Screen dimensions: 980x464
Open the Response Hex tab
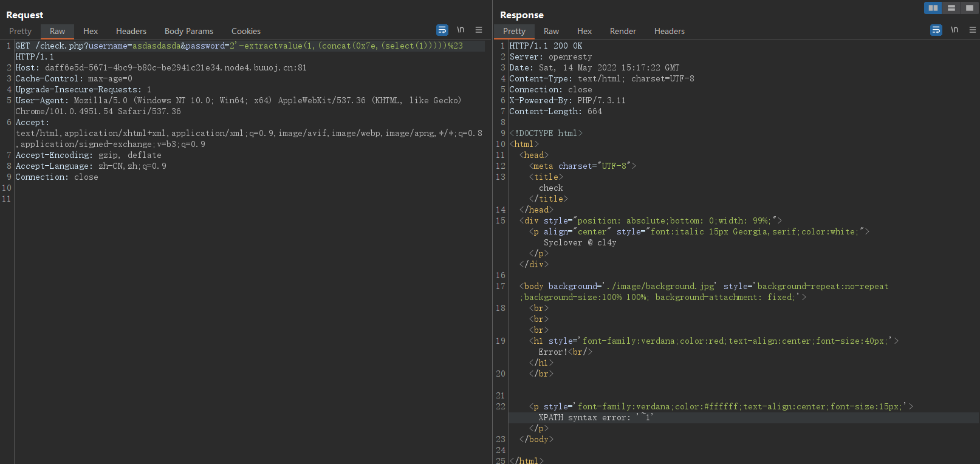[x=584, y=31]
